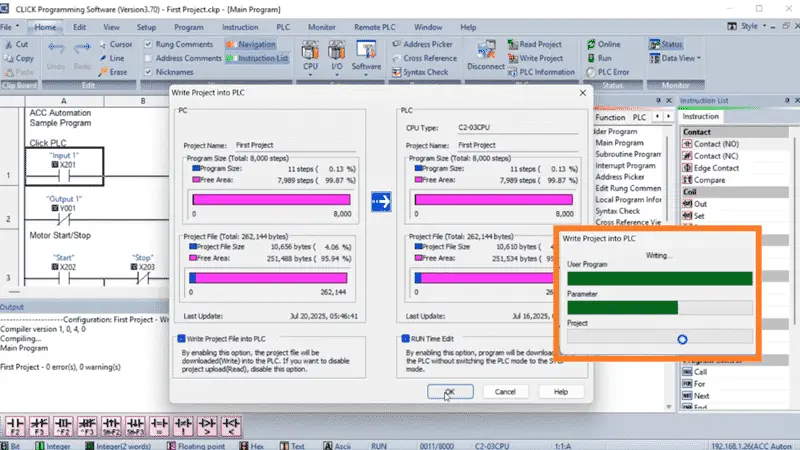The width and height of the screenshot is (800, 450).
Task: Click Help in Write Project dialog
Action: pyautogui.click(x=561, y=392)
